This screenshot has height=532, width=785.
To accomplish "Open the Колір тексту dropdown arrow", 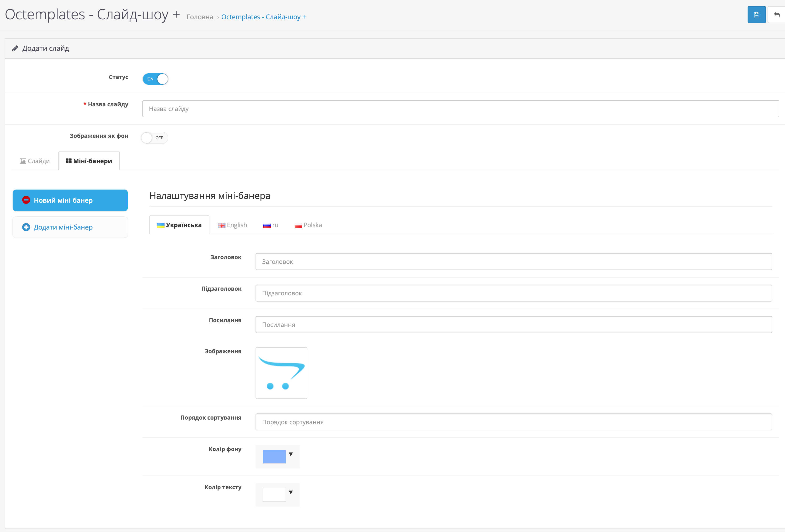I will point(291,492).
